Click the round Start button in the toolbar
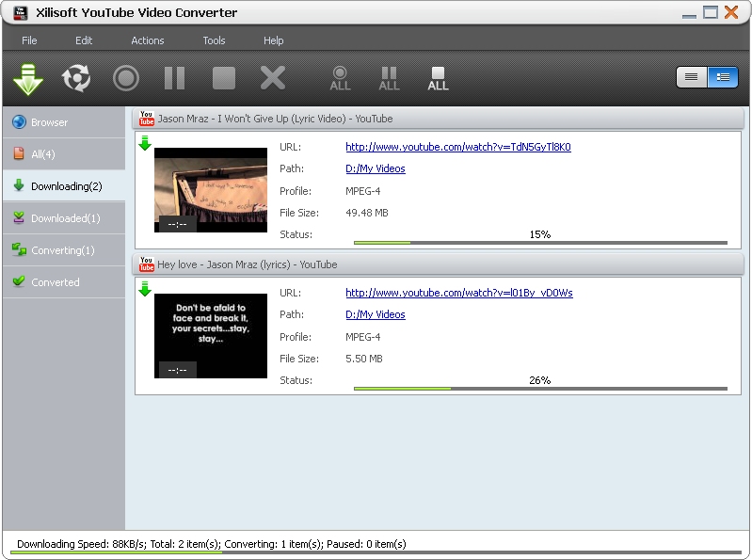This screenshot has width=752, height=560. [x=126, y=78]
